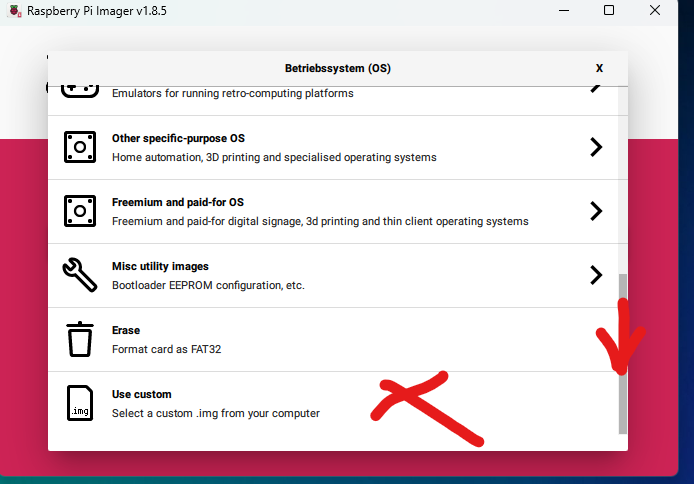This screenshot has height=484, width=694.
Task: Open the Misc utility images entry
Action: (333, 275)
